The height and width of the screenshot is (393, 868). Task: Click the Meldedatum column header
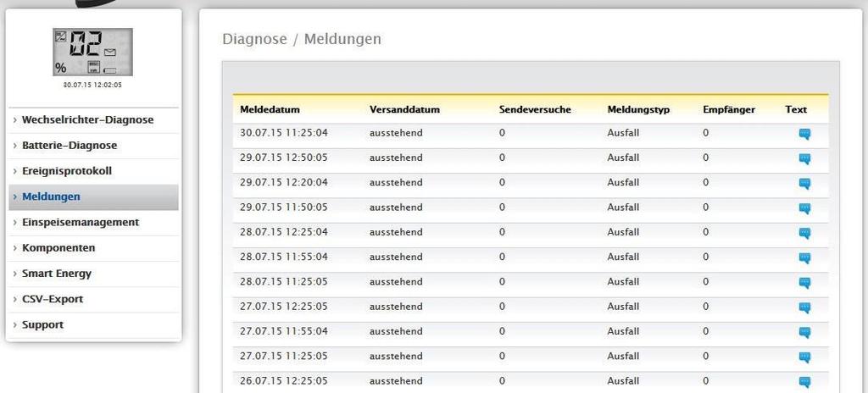point(270,110)
